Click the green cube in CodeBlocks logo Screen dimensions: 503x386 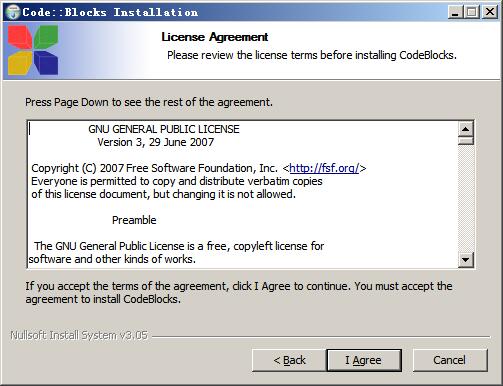(x=46, y=37)
